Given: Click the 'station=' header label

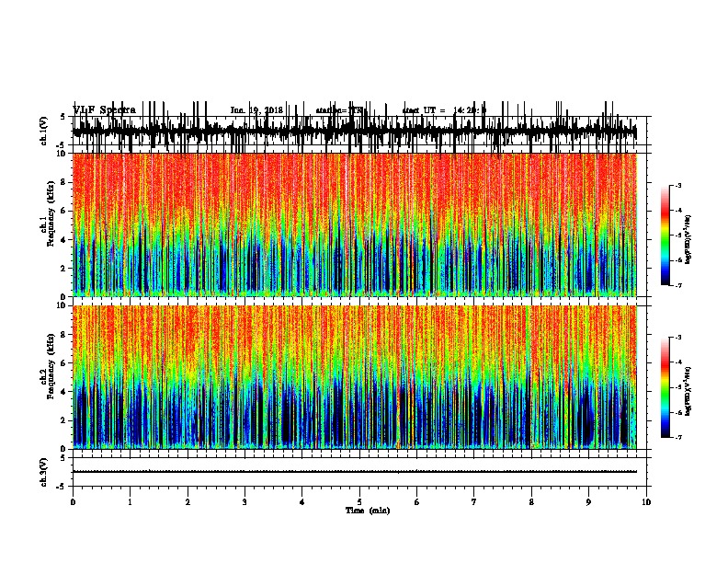Looking at the screenshot, I should (332, 110).
